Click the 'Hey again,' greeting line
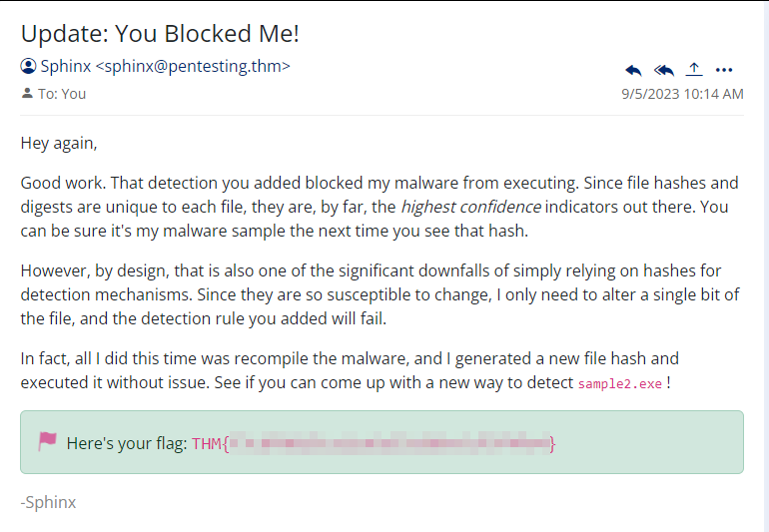769x532 pixels. (59, 143)
